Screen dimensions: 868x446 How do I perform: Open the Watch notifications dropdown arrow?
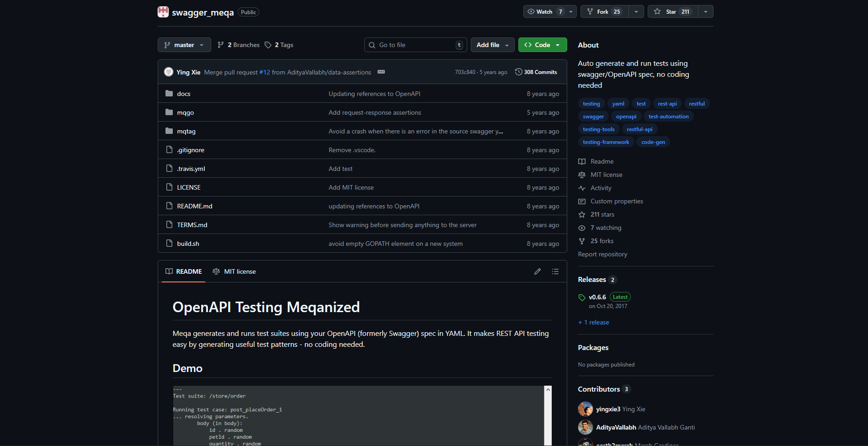pos(571,11)
